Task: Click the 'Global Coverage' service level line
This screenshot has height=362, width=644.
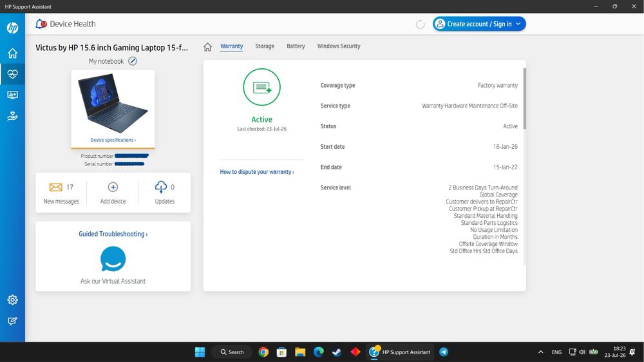Action: coord(498,195)
